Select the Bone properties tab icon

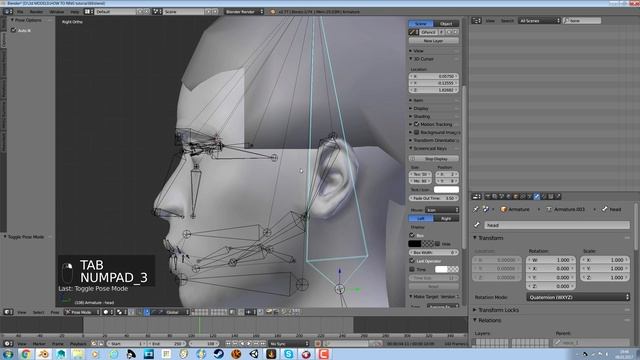(x=536, y=197)
